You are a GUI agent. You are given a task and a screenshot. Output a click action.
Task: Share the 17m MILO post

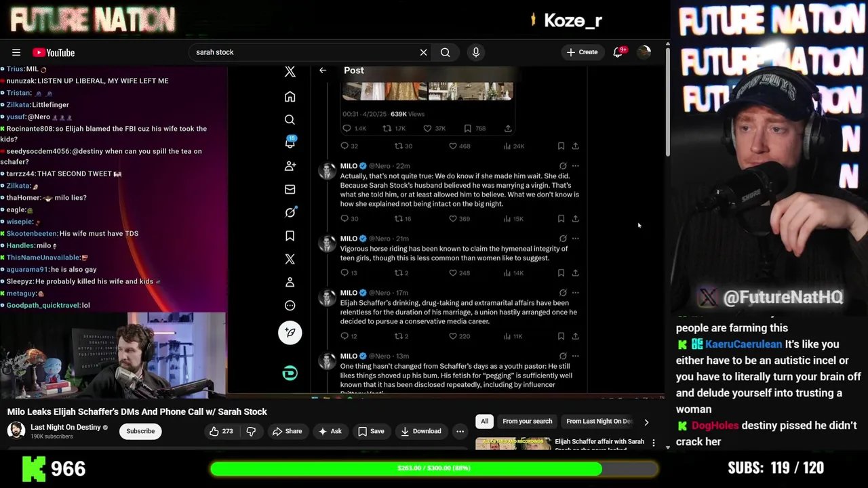click(x=576, y=336)
